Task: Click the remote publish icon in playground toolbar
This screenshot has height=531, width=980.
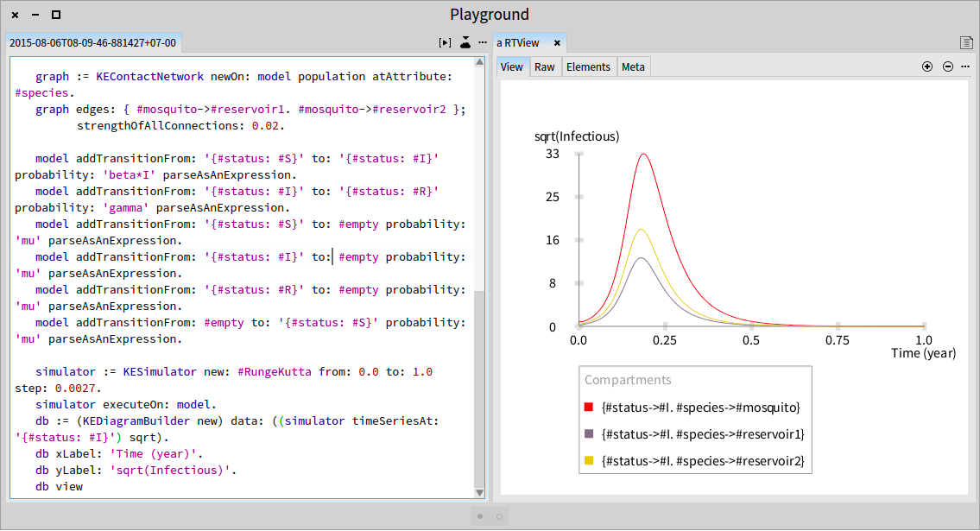Action: [465, 42]
